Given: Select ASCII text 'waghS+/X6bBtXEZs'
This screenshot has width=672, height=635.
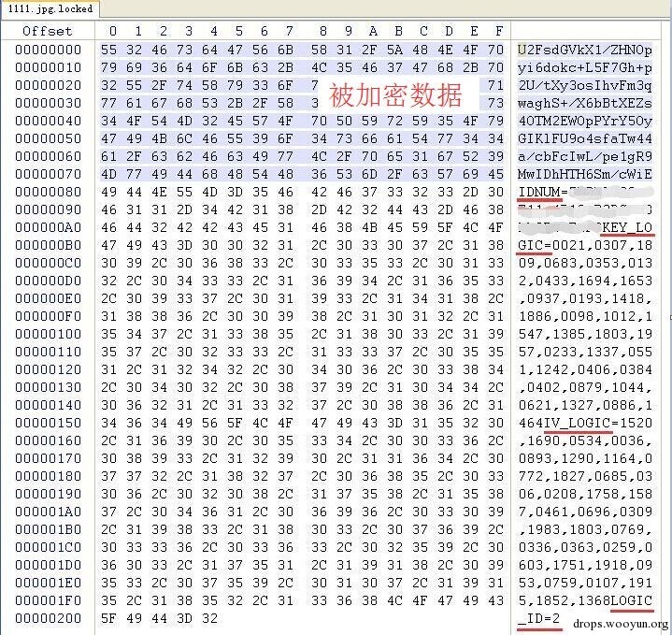Looking at the screenshot, I should (x=585, y=103).
